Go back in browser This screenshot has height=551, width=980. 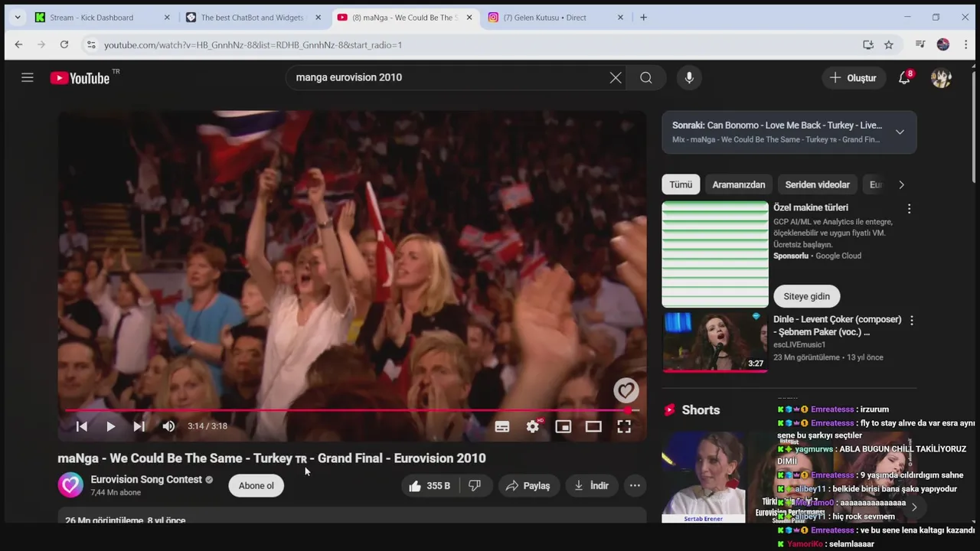tap(18, 44)
